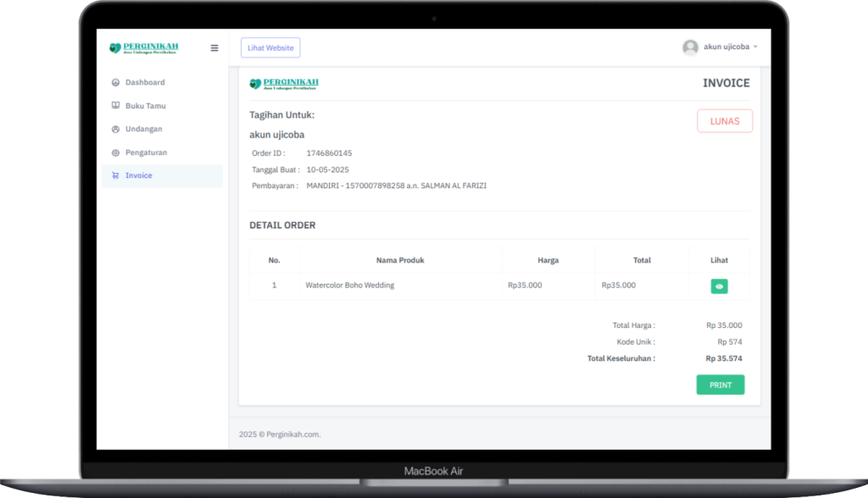
Task: View the Watercolor Boho Wedding order via eye icon
Action: pos(719,286)
